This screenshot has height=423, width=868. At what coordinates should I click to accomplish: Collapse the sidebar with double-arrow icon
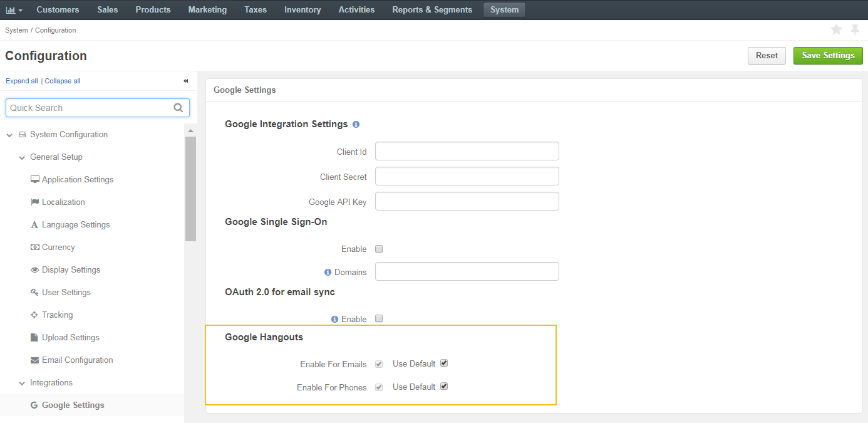(186, 81)
